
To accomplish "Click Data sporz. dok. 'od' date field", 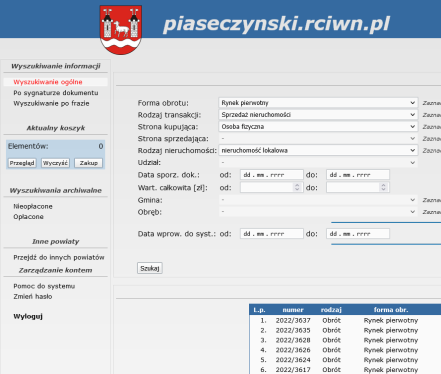I will (272, 175).
